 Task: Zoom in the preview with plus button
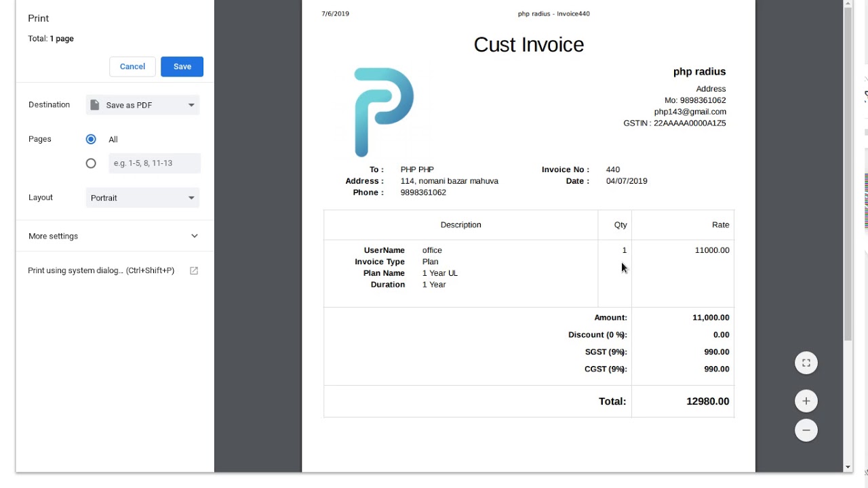pyautogui.click(x=806, y=401)
